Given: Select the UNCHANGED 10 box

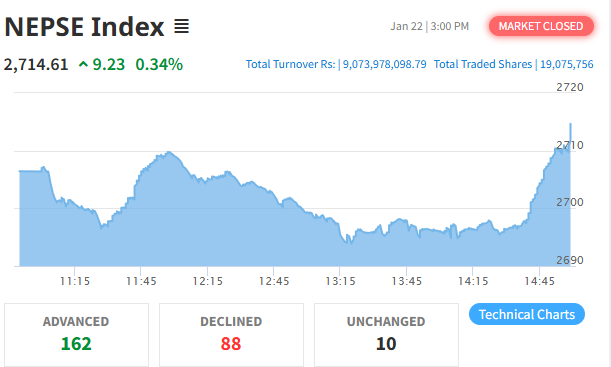Looking at the screenshot, I should coord(386,335).
